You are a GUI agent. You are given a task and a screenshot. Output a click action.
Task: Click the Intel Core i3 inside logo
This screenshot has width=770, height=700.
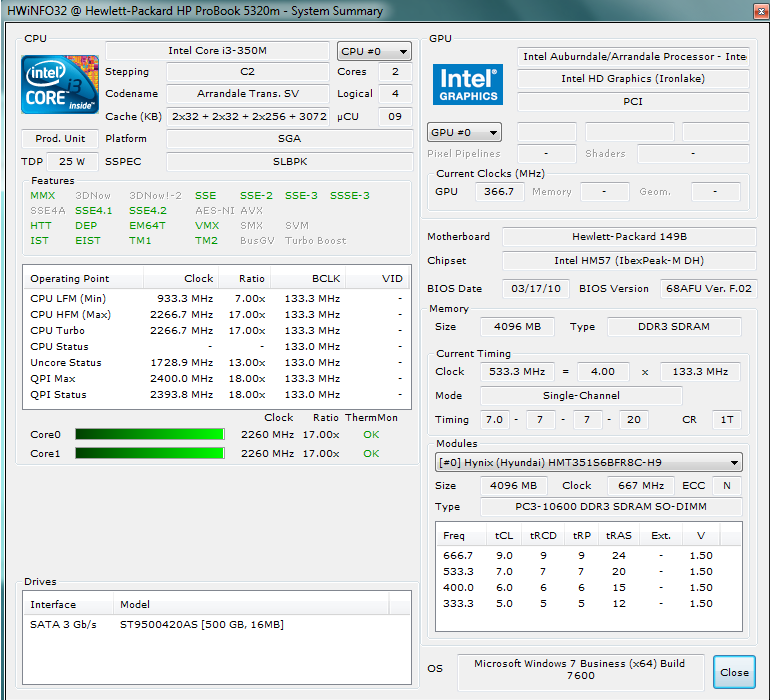tap(60, 84)
